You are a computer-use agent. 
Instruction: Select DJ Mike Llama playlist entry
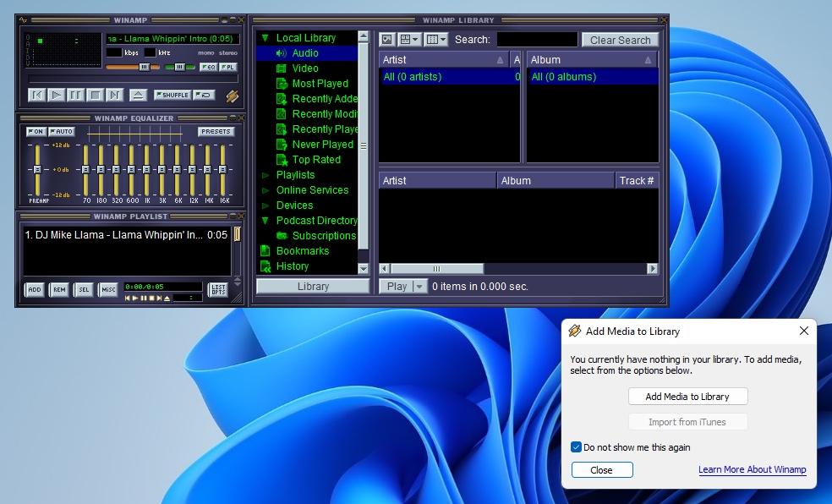coord(126,235)
